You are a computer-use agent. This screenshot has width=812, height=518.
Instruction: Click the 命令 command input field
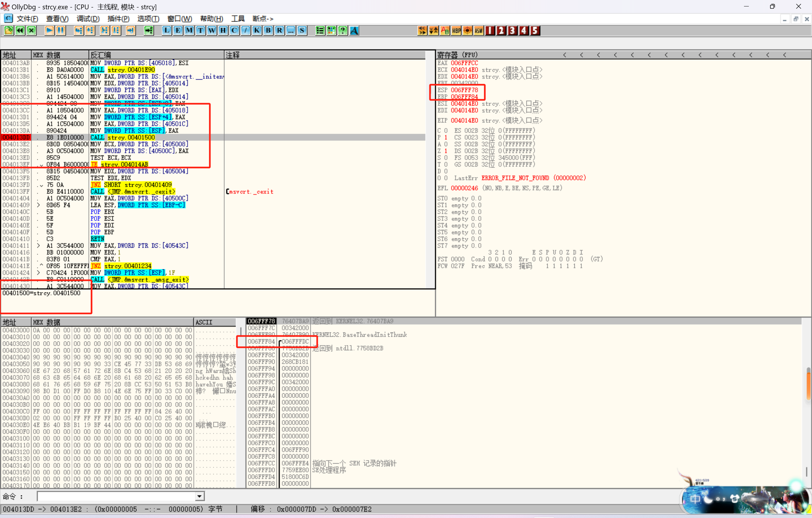(117, 496)
